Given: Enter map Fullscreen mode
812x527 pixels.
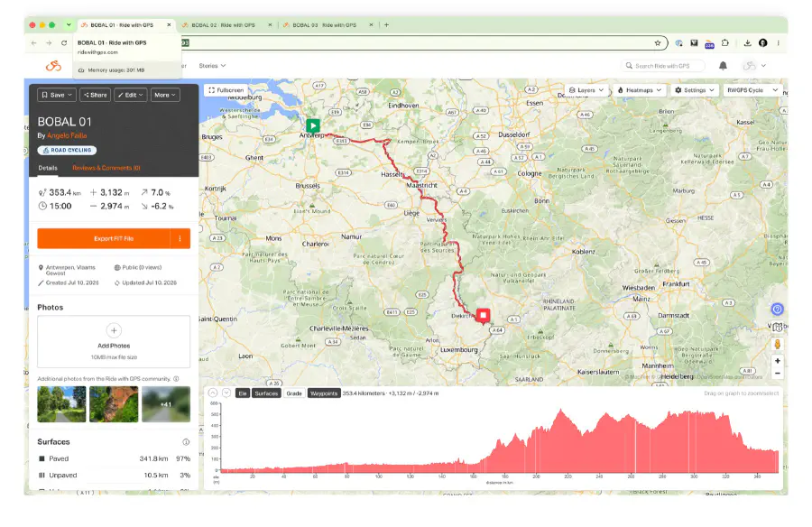Looking at the screenshot, I should point(226,90).
